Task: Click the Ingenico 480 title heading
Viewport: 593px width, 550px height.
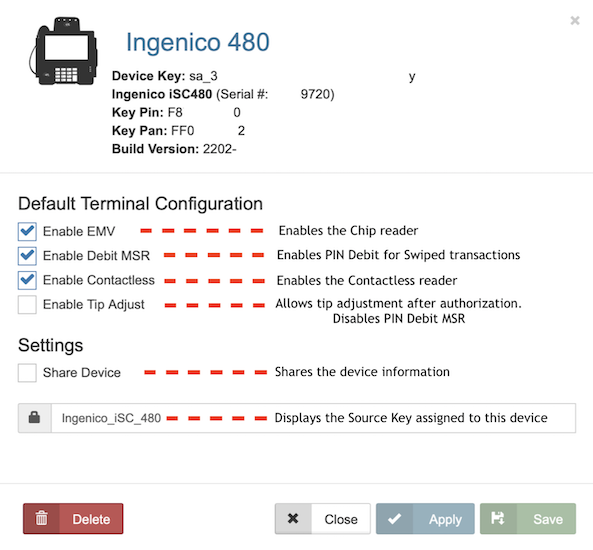Action: point(197,42)
